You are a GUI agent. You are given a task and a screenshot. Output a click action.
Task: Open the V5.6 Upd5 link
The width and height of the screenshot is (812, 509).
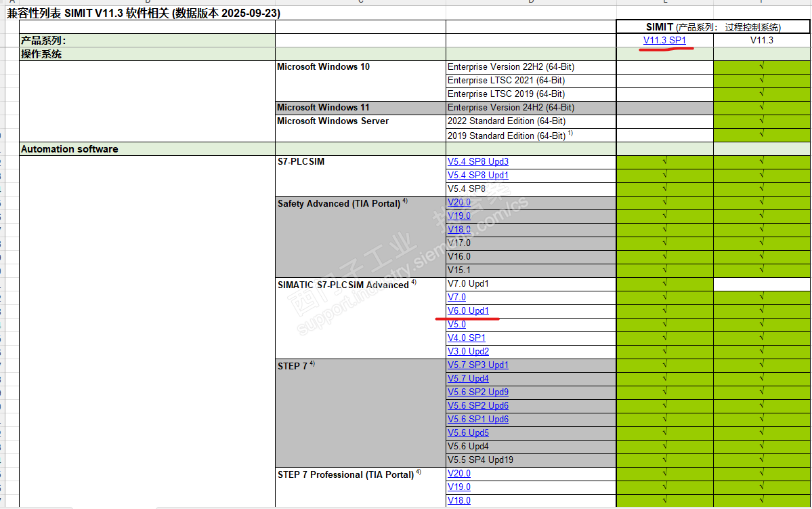click(468, 432)
